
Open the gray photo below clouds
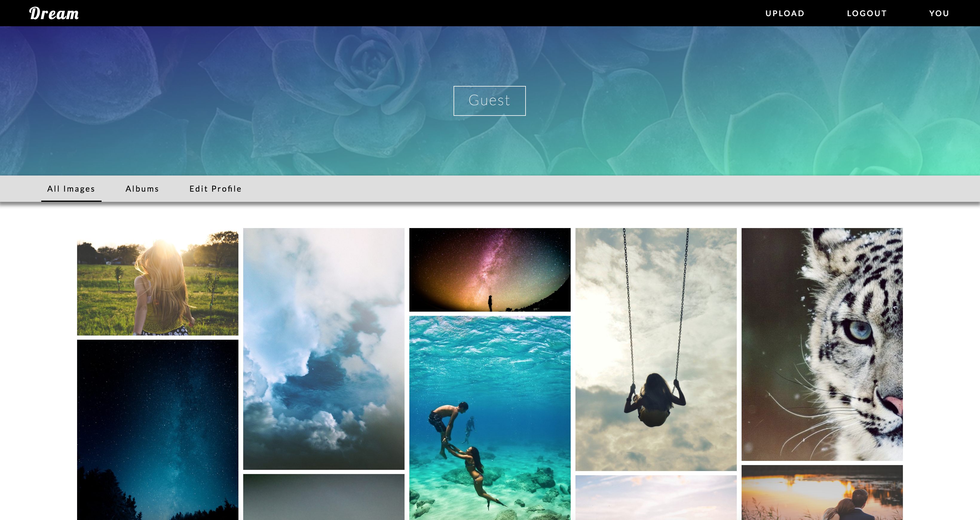click(x=323, y=497)
